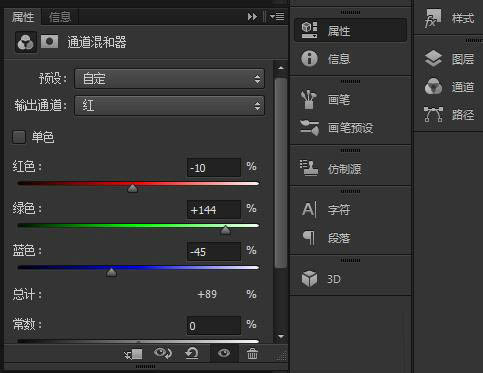Viewport: 483px width, 373px height.
Task: Open the 3D panel cube icon
Action: pyautogui.click(x=309, y=279)
